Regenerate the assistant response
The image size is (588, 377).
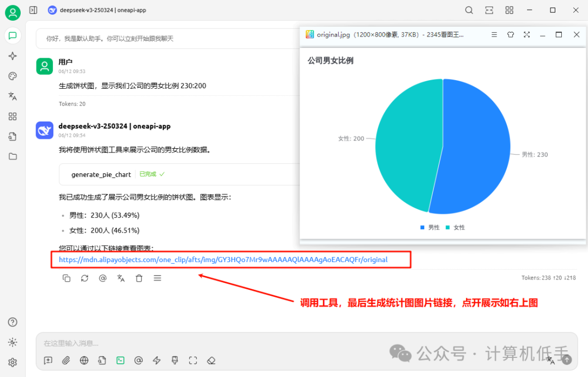84,278
